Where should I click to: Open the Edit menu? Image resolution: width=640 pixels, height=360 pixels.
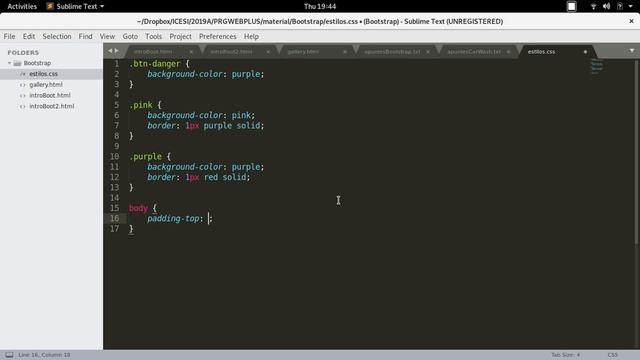[x=29, y=36]
